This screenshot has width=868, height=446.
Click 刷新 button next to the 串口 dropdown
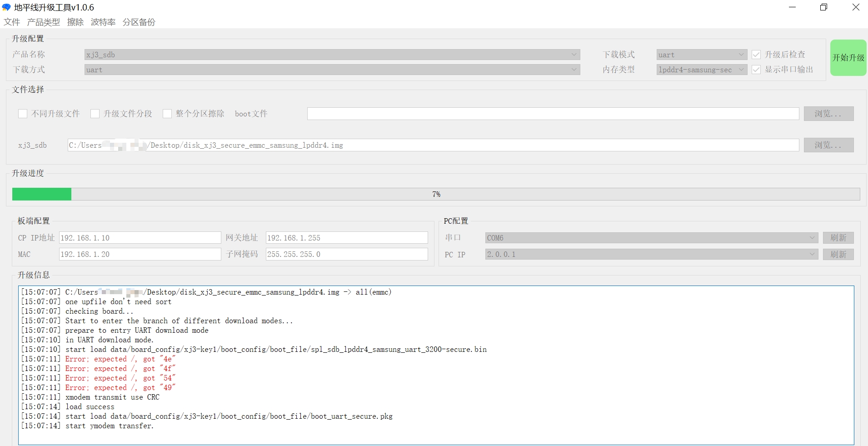pyautogui.click(x=838, y=238)
